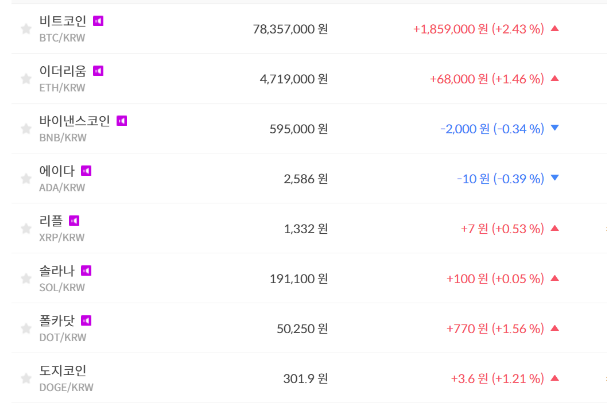Open the 도지코인 coin name link
The image size is (607, 404).
(x=63, y=371)
